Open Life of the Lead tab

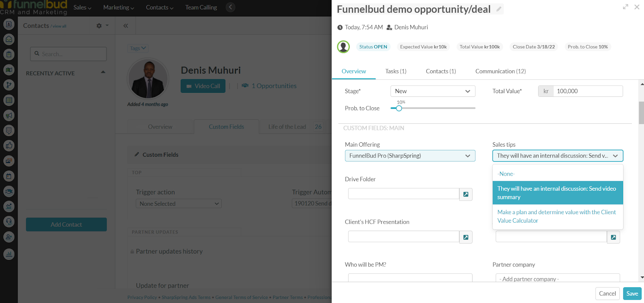pos(295,127)
